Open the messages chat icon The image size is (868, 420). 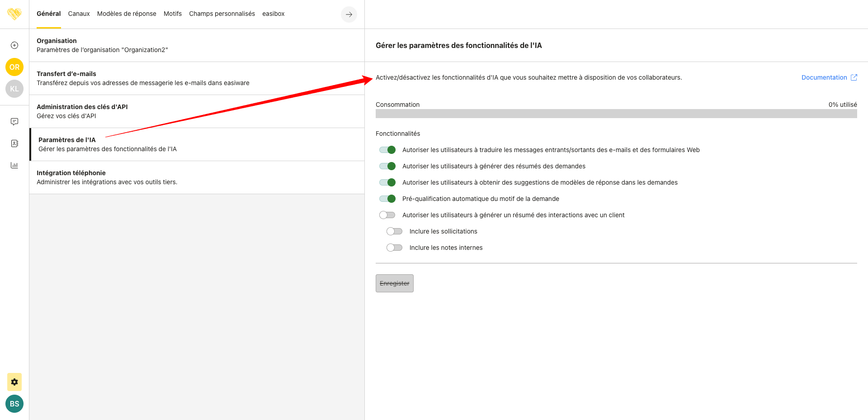point(14,122)
